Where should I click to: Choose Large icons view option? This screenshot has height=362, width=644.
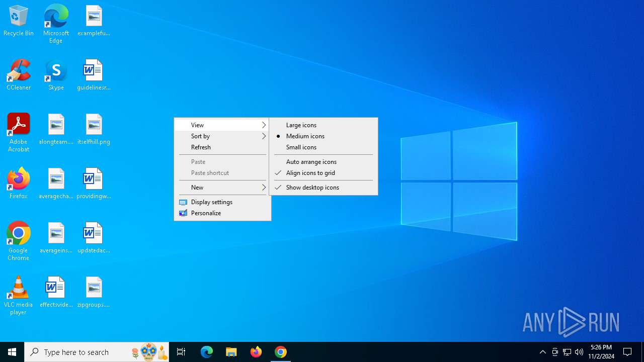coord(324,125)
